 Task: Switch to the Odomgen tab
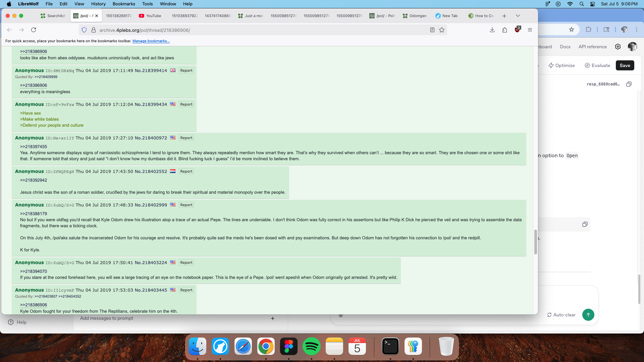click(415, 16)
